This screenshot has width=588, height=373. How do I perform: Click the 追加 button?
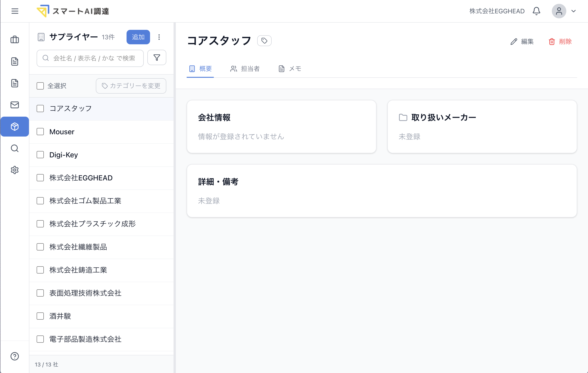[x=138, y=37]
